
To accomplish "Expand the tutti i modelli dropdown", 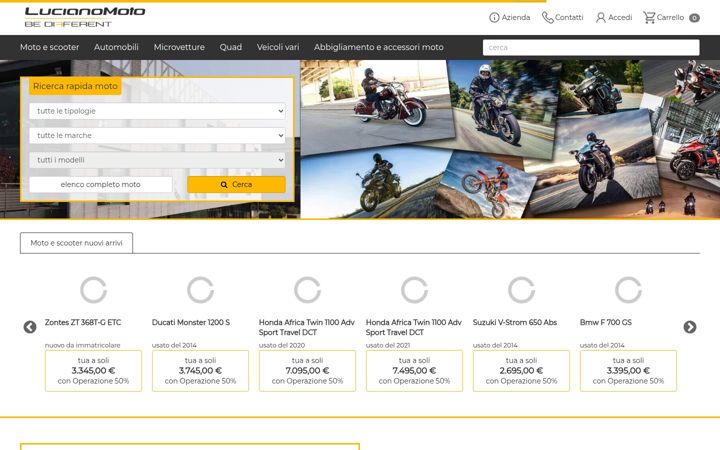I will (x=157, y=160).
